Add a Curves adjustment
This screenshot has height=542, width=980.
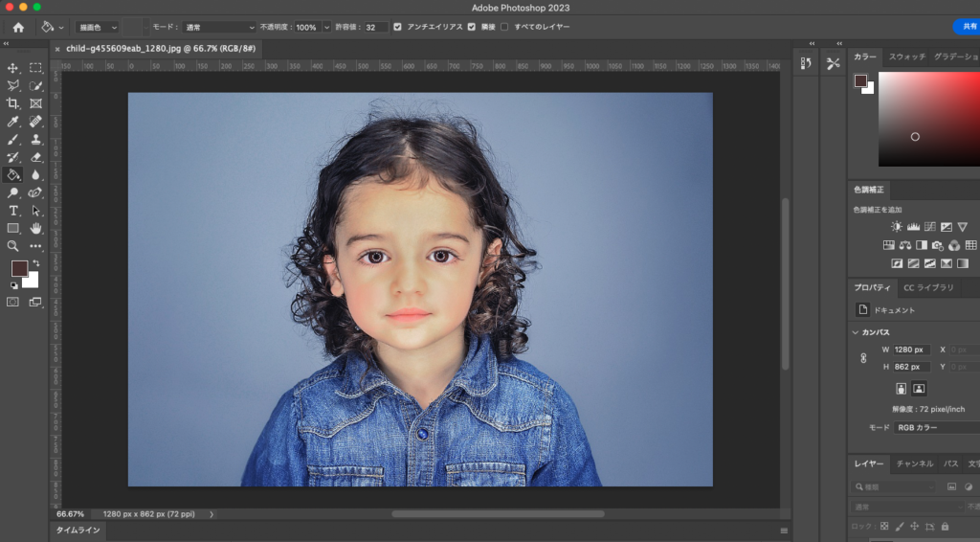930,227
